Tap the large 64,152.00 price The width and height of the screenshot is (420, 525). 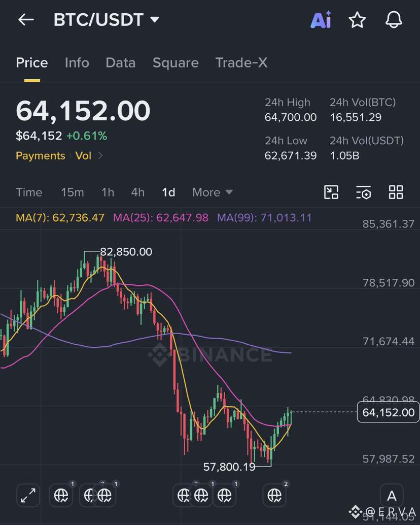(x=83, y=111)
